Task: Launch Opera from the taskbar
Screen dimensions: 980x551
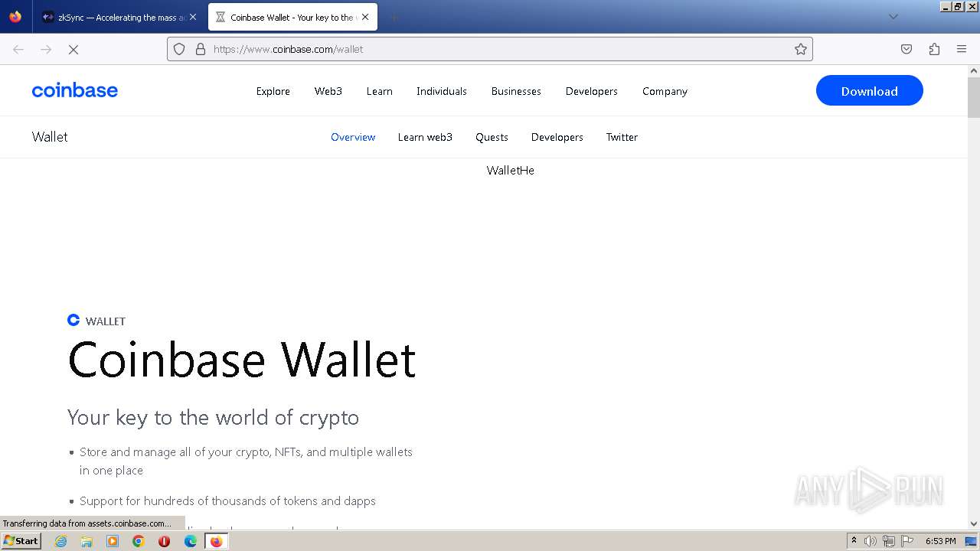Action: (164, 541)
